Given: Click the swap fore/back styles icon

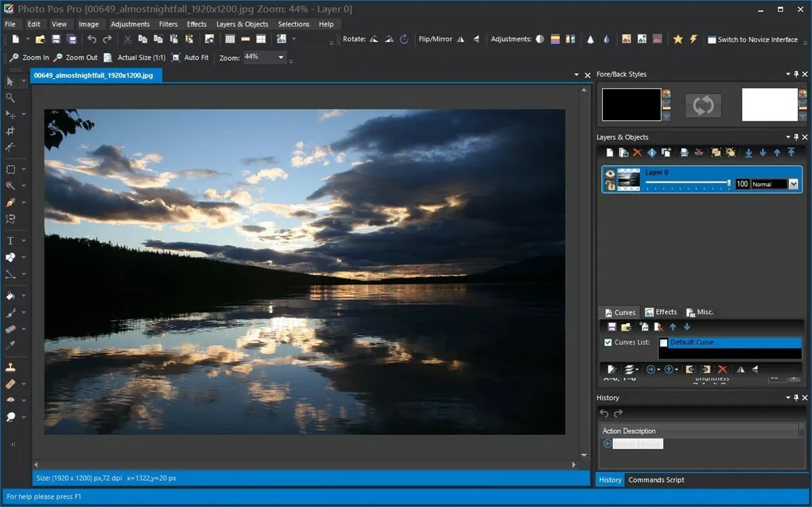Looking at the screenshot, I should (703, 105).
